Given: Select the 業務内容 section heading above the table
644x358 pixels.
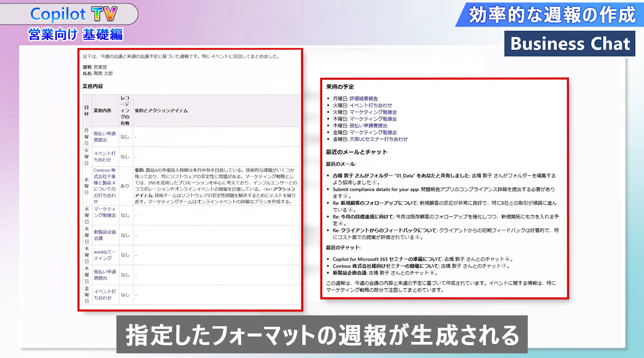Looking at the screenshot, I should tap(93, 86).
